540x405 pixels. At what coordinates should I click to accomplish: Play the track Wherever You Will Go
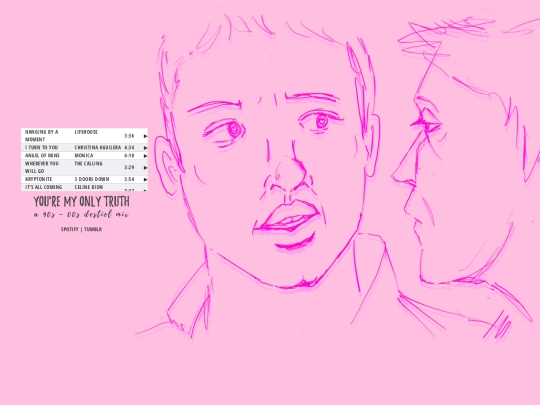145,168
